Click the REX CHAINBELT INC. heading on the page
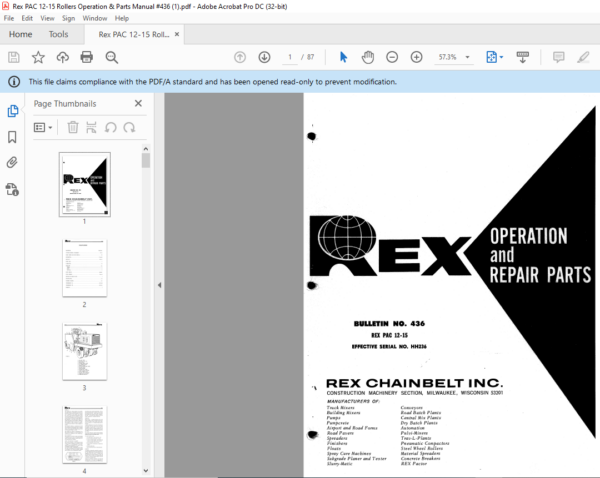Viewport: 600px width, 478px height. click(414, 383)
